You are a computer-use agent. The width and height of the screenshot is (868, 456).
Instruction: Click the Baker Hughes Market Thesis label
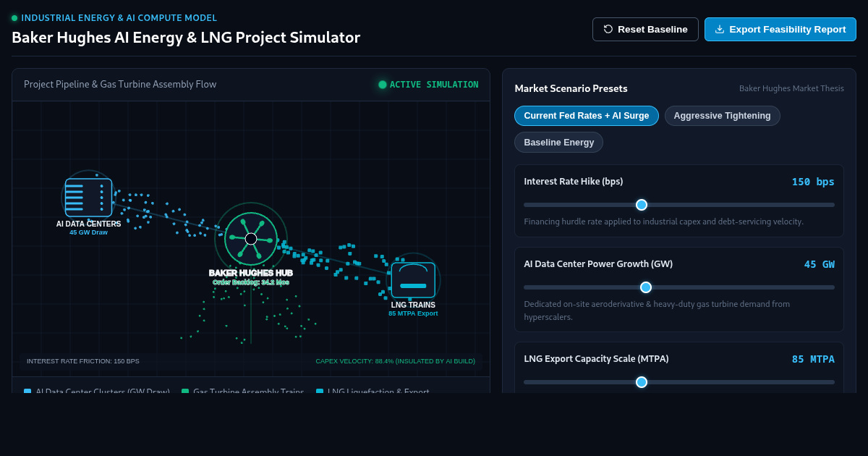click(791, 88)
